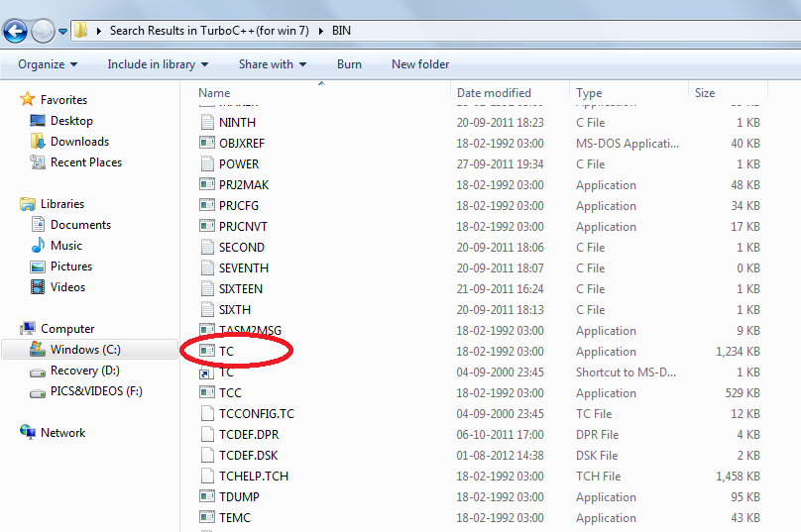Select the TC MS-DOS shortcut icon
Screen dimensions: 801x532
coord(206,373)
